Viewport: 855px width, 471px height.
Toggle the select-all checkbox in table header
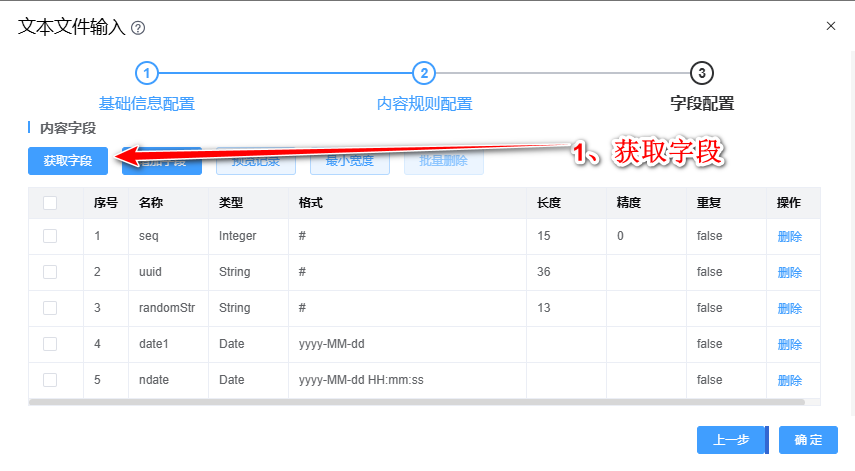(x=50, y=203)
